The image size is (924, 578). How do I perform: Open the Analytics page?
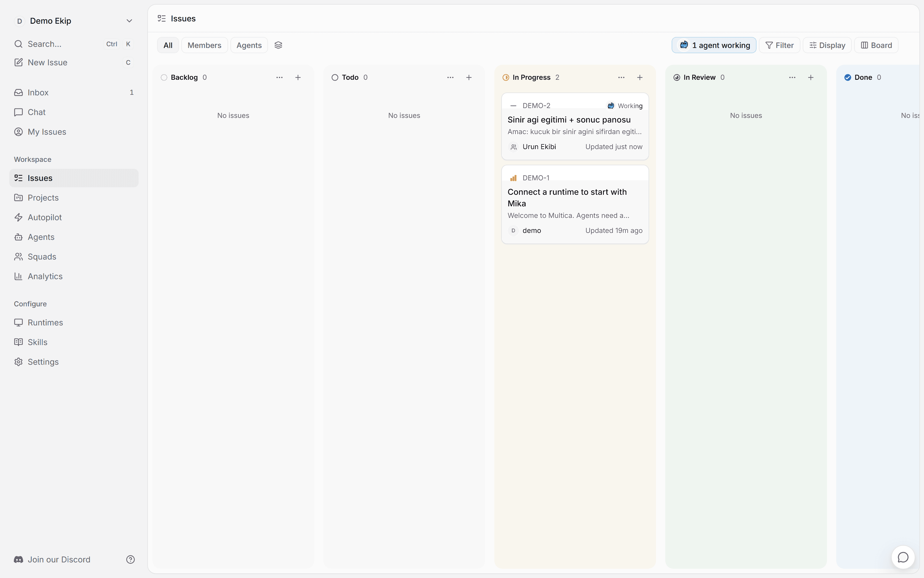(74, 276)
